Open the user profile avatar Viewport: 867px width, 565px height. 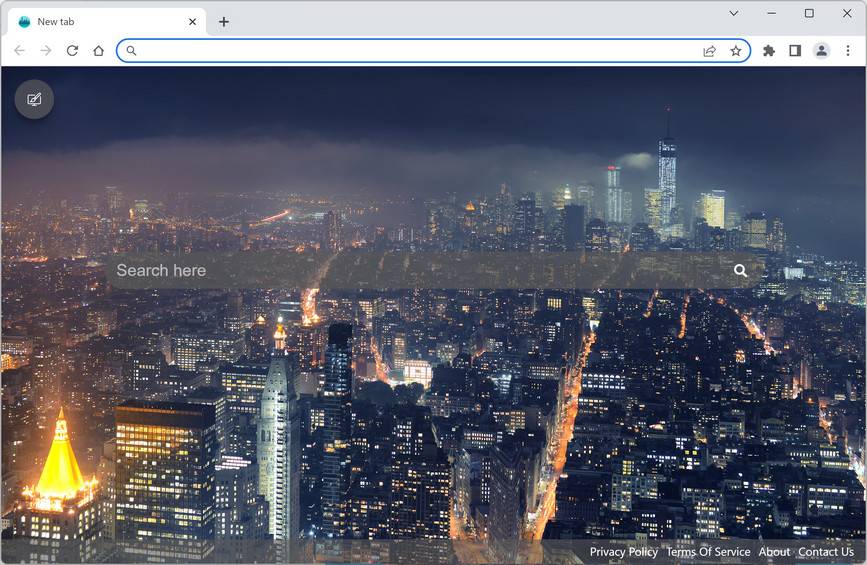pyautogui.click(x=822, y=51)
